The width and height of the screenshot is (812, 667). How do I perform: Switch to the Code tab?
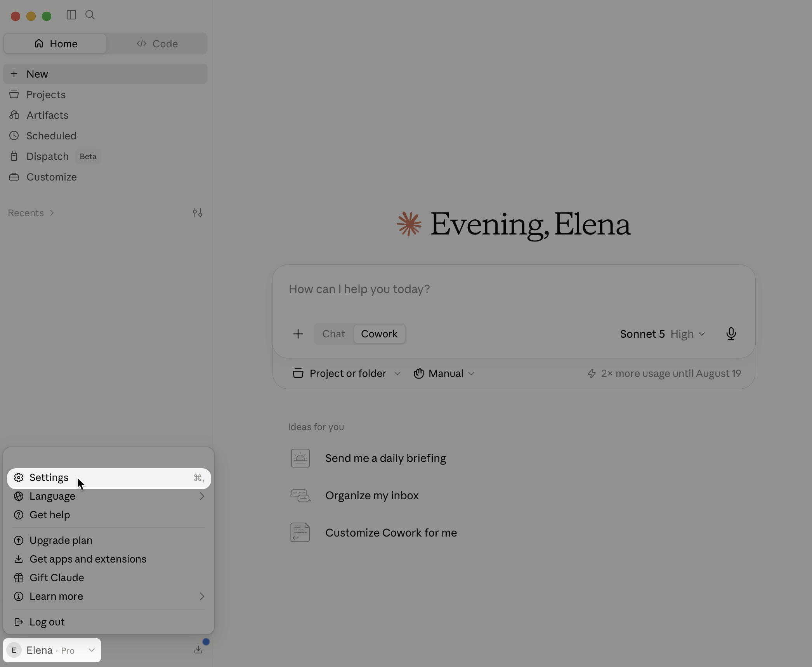click(x=157, y=43)
